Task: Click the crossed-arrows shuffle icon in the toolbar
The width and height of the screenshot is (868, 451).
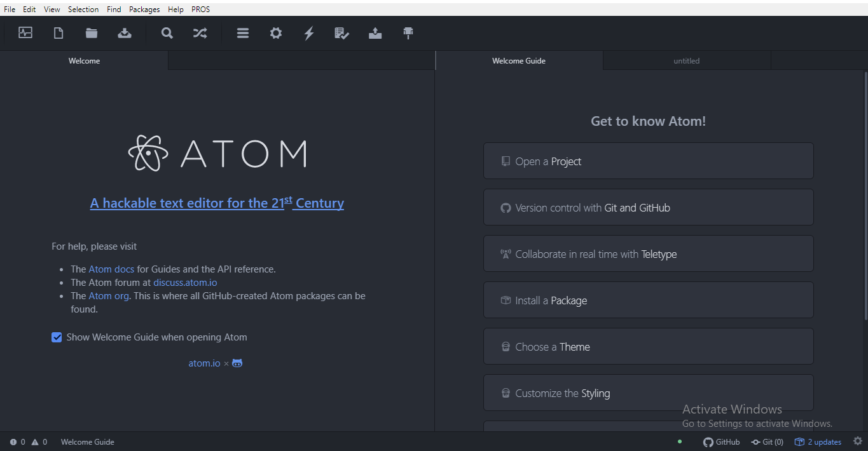Action: pyautogui.click(x=200, y=33)
